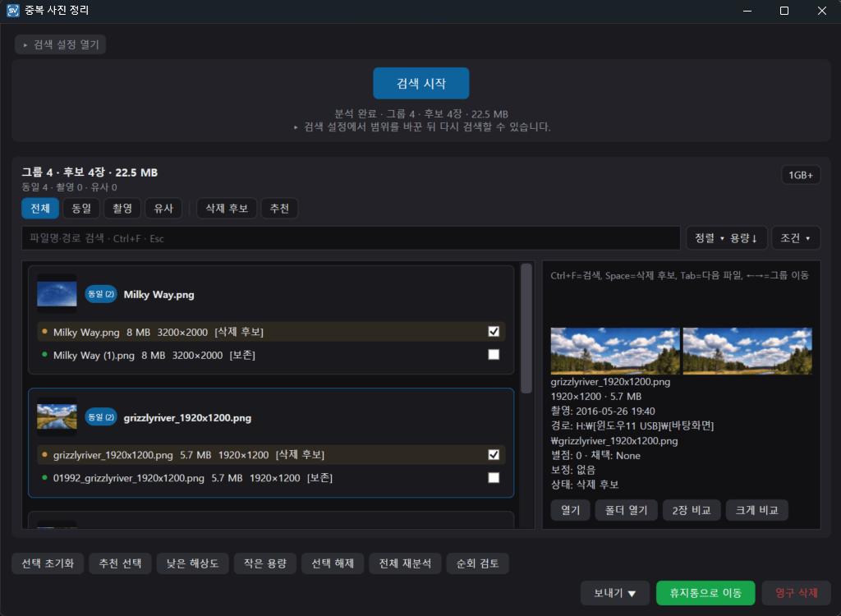Check the 01992_grizzlyriver_1920x1200.png checkbox
Image resolution: width=841 pixels, height=616 pixels.
click(494, 477)
